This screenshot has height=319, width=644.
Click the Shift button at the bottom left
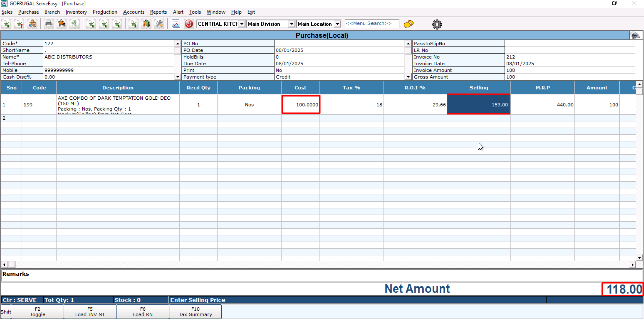6,312
